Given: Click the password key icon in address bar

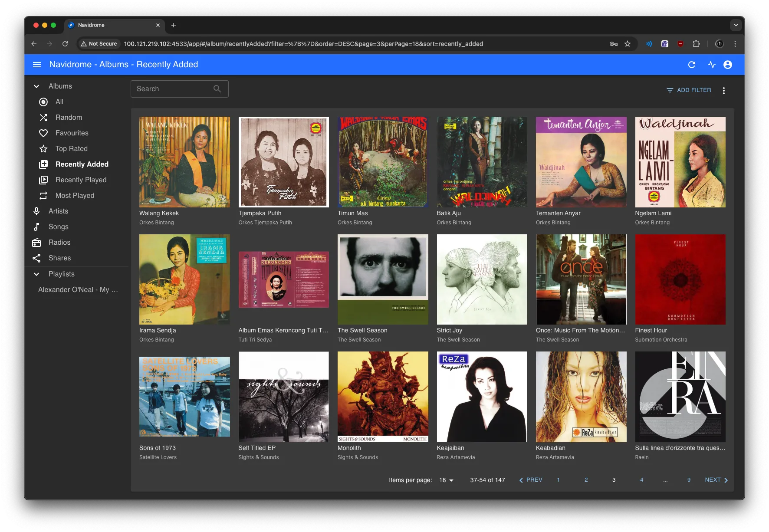Looking at the screenshot, I should (x=614, y=44).
